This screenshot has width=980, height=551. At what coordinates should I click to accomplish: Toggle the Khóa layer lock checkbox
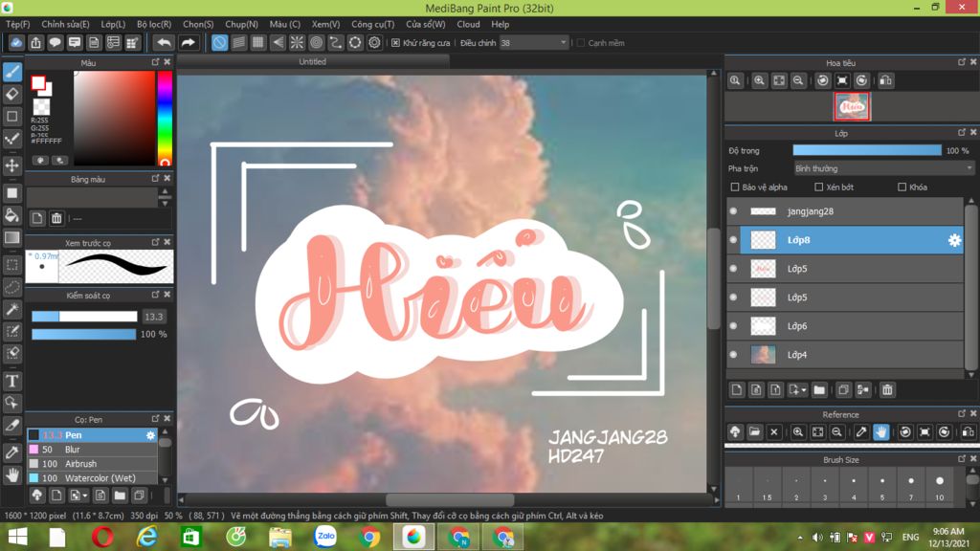902,187
